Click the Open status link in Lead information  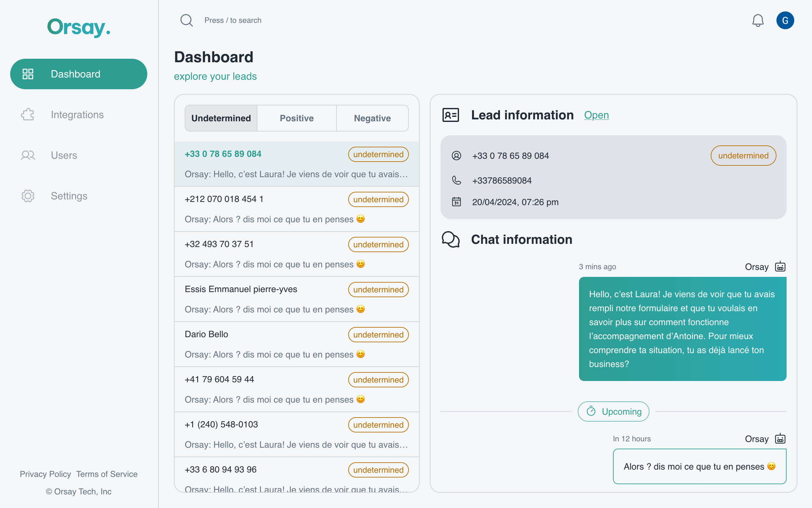[596, 115]
